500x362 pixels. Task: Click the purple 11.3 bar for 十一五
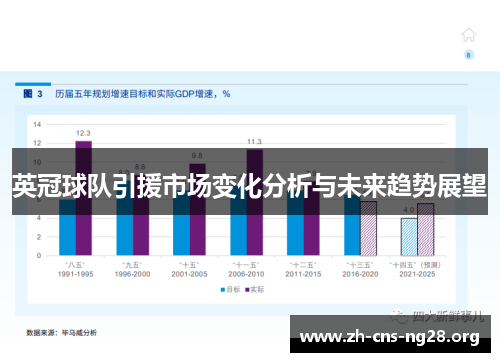(x=255, y=203)
